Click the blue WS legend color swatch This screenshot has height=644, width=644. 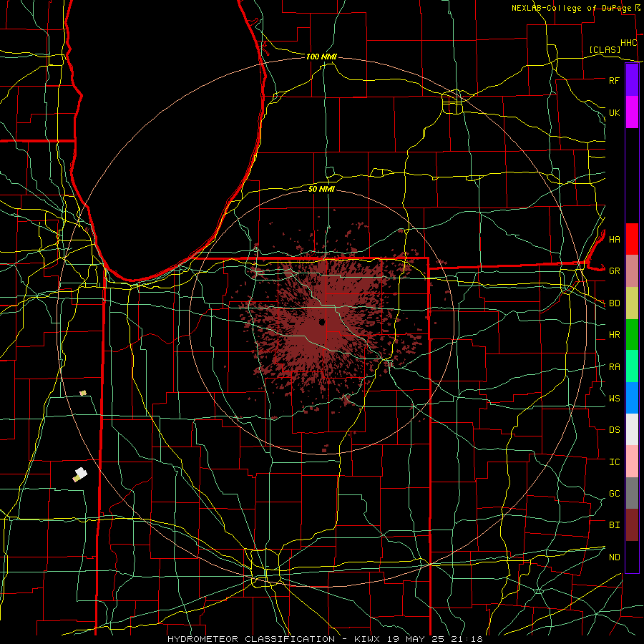[x=632, y=398]
